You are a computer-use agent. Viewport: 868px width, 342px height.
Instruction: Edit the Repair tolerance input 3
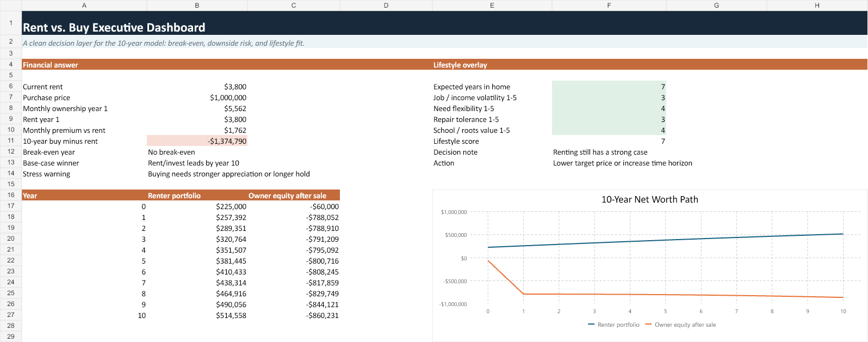coord(609,119)
